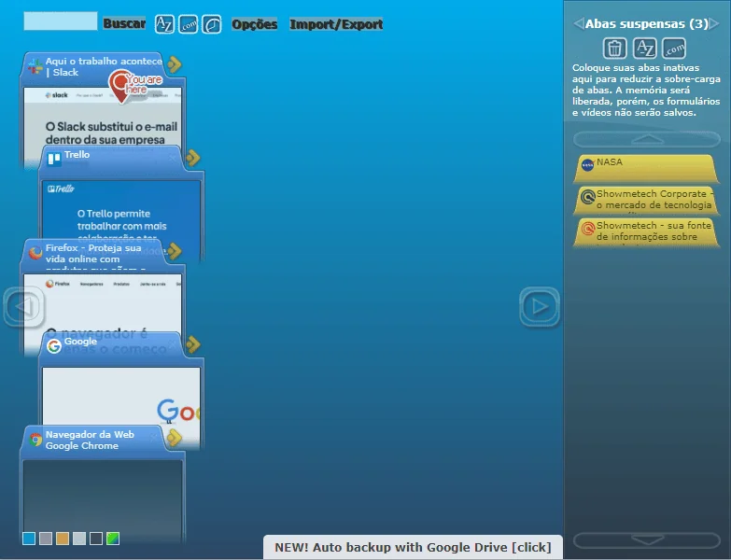
Task: Sort suspended tabs alphabetically A-Z icon
Action: pos(645,48)
